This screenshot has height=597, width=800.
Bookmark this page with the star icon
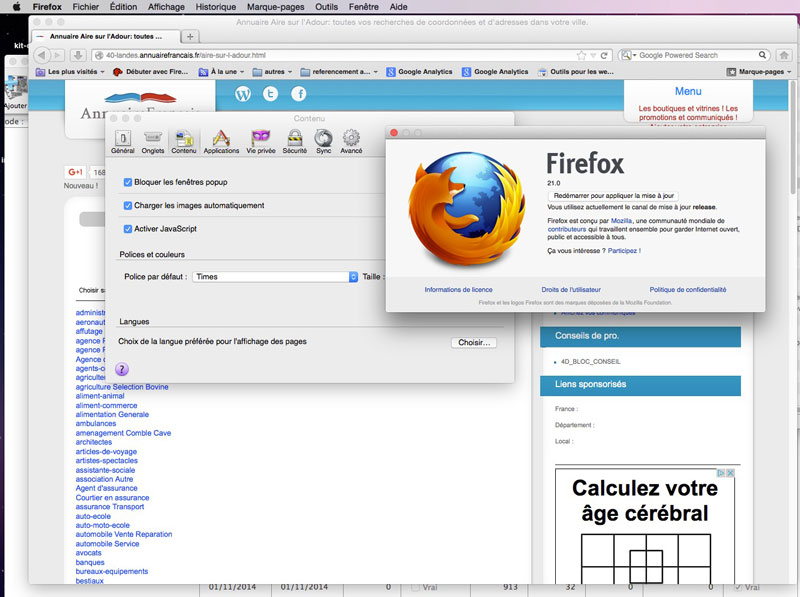tap(581, 55)
